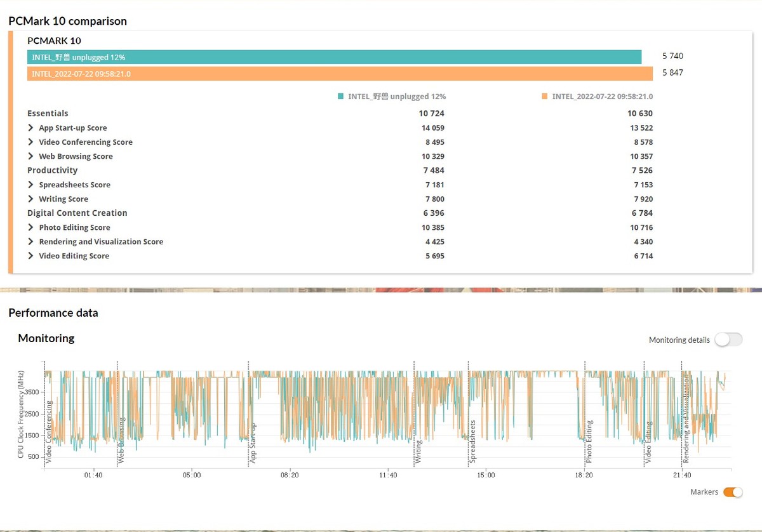Click the Video Editing value 5 695
This screenshot has height=532, width=762.
point(435,256)
